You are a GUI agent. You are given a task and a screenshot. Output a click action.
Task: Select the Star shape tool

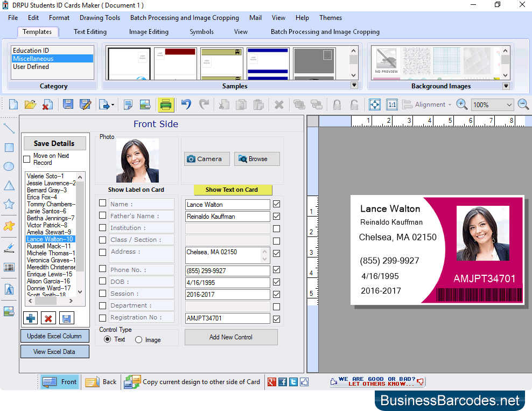pos(9,204)
